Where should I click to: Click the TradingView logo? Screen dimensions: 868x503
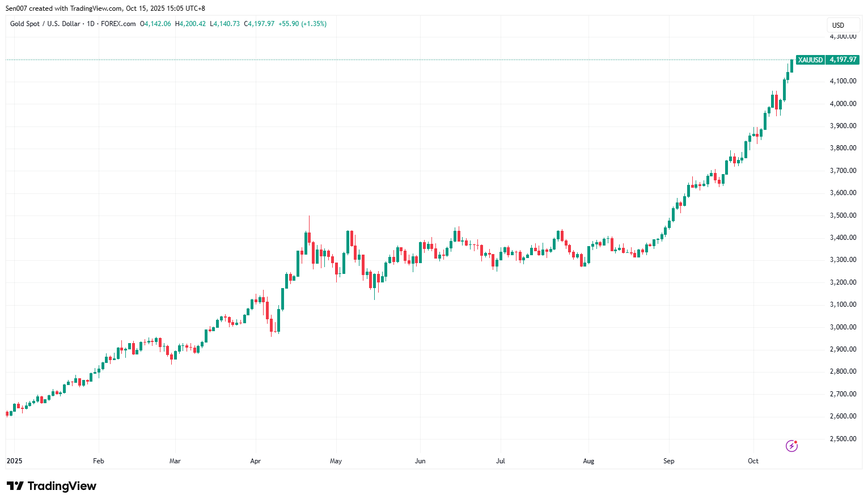(52, 486)
